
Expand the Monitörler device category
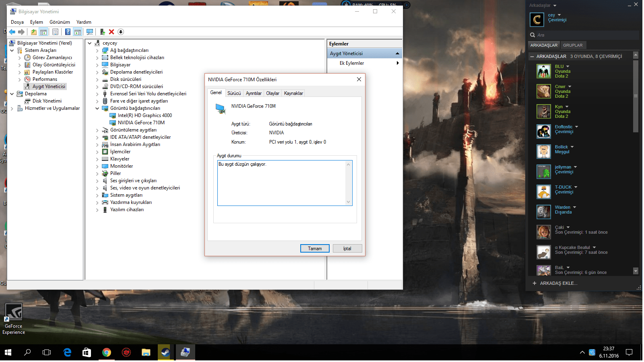97,167
